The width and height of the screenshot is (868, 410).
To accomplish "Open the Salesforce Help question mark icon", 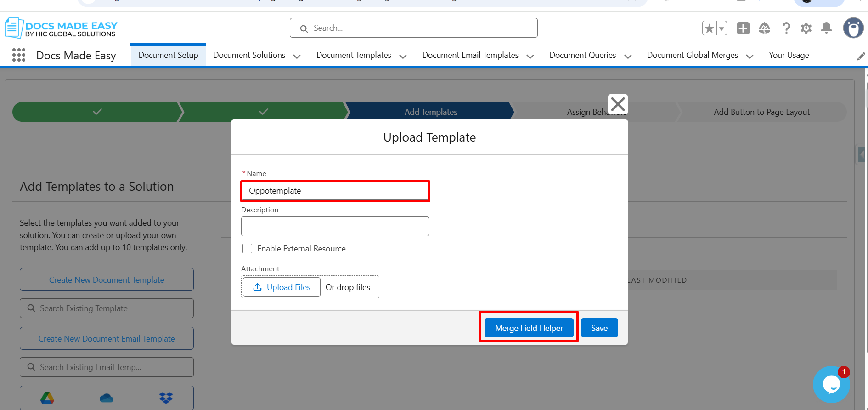I will coord(786,28).
